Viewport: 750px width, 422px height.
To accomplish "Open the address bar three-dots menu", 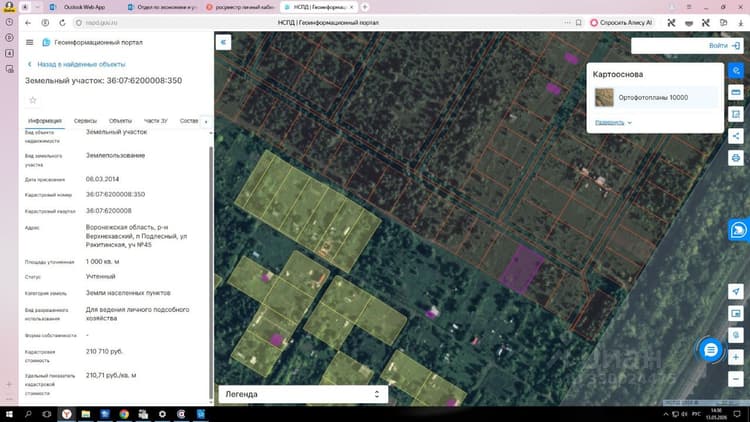I will click(567, 22).
